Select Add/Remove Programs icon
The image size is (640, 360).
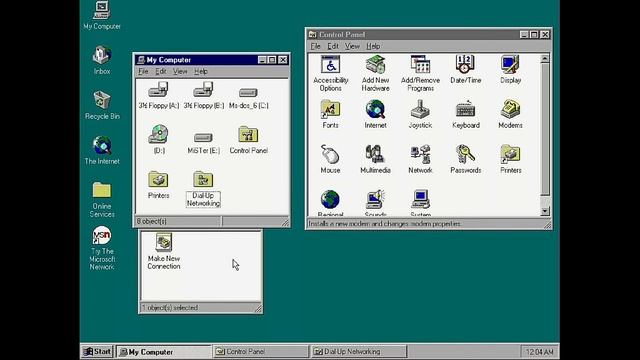(x=420, y=73)
